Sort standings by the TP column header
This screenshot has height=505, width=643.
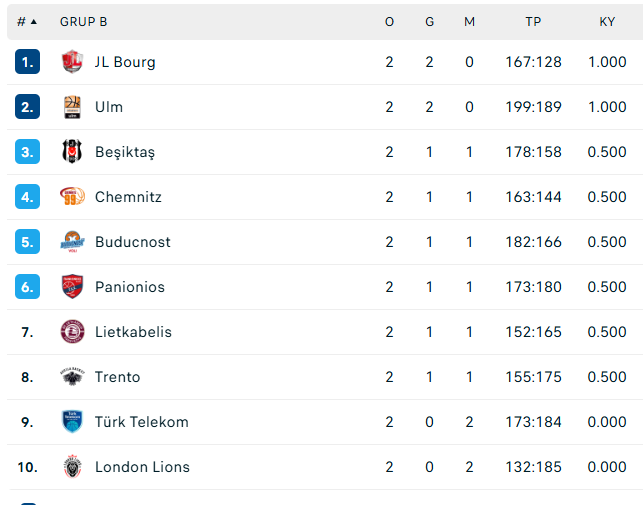pyautogui.click(x=533, y=22)
